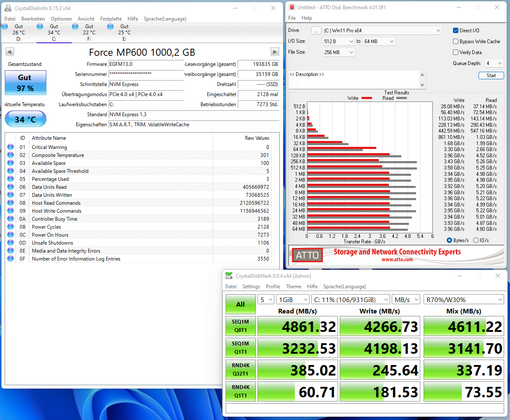The image size is (510, 420).
Task: Click status orb for Composite Temperature row
Action: coord(10,155)
